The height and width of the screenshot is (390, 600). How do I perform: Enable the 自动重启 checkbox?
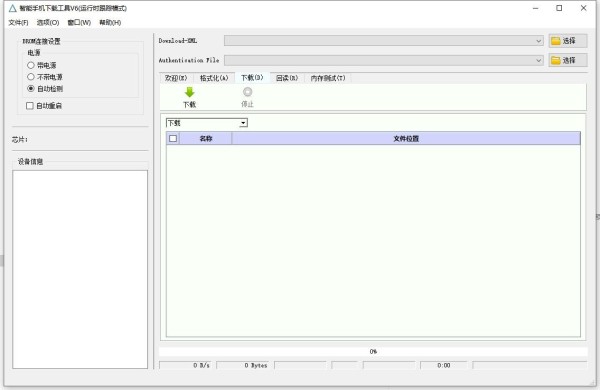click(x=30, y=106)
